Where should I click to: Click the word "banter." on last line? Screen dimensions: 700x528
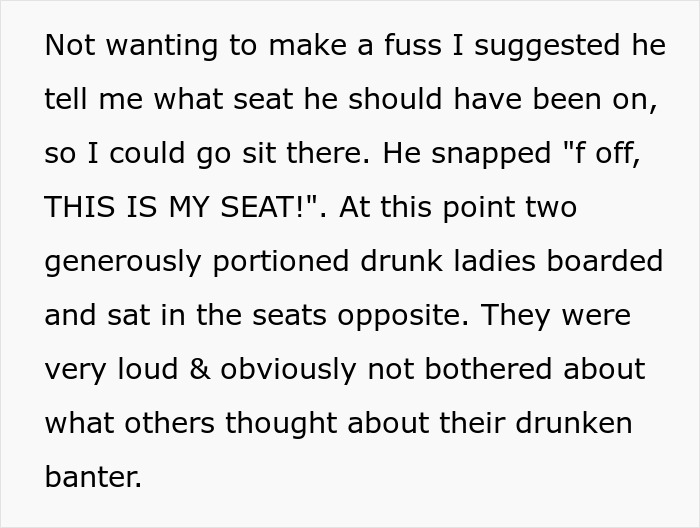pos(93,477)
